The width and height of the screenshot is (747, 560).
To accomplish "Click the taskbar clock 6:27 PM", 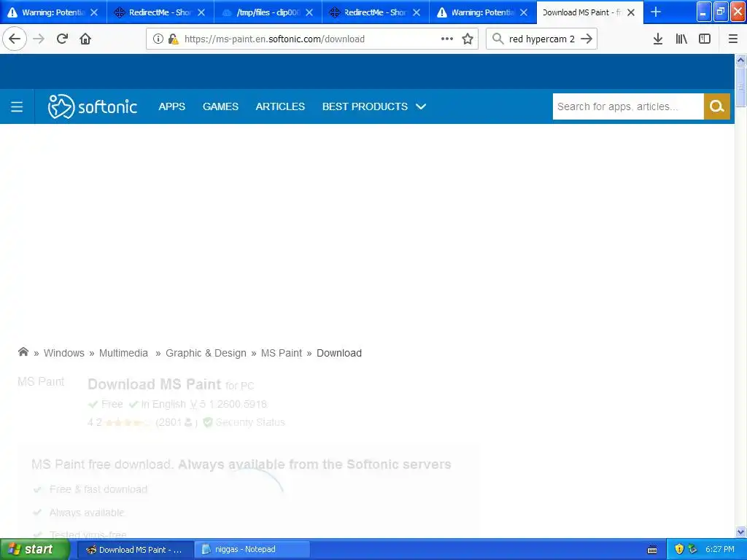I will (x=719, y=549).
